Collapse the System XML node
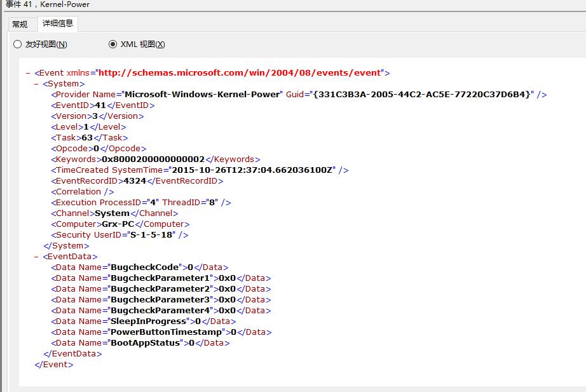The image size is (586, 392). click(36, 84)
